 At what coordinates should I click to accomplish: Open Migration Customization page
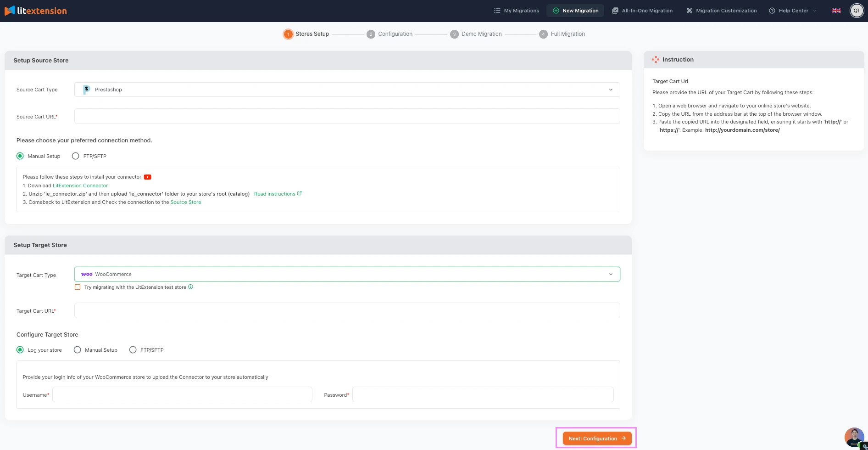coord(721,11)
